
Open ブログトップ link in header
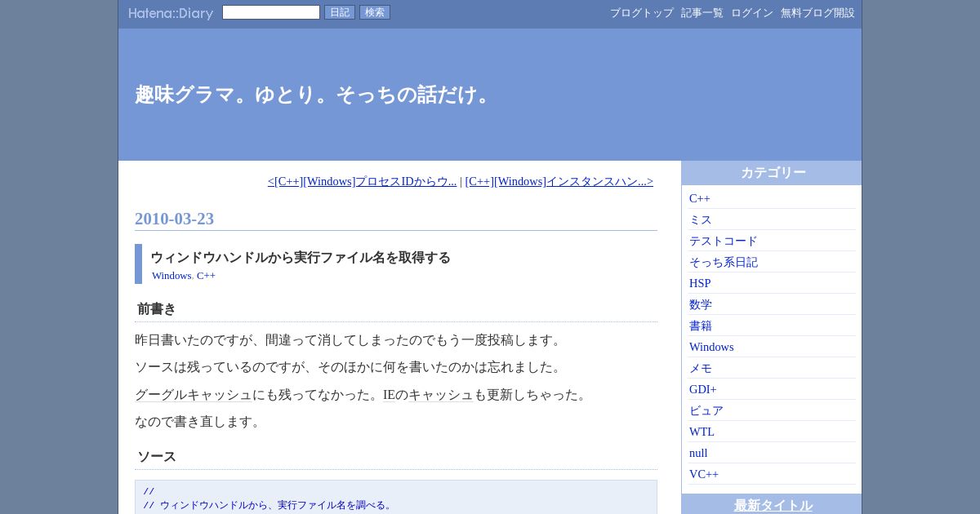pos(642,13)
